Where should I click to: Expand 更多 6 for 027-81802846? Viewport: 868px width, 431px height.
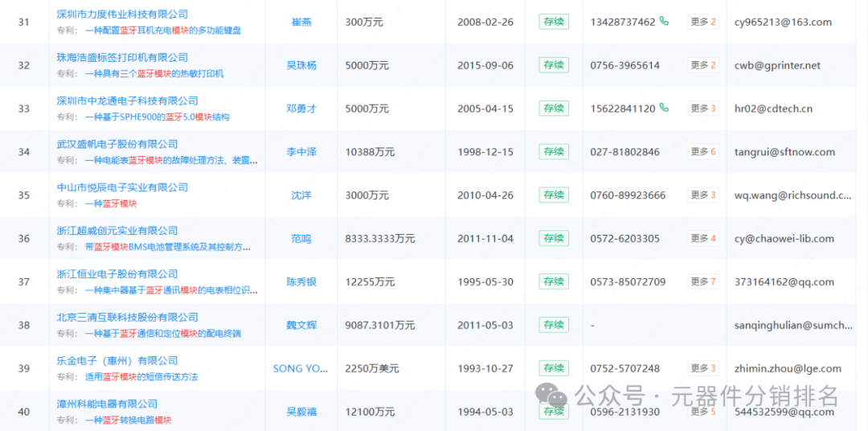tap(703, 151)
